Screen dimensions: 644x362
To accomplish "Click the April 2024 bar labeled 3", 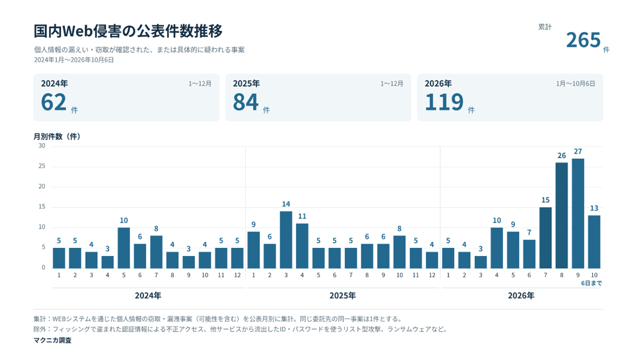I will [x=107, y=262].
